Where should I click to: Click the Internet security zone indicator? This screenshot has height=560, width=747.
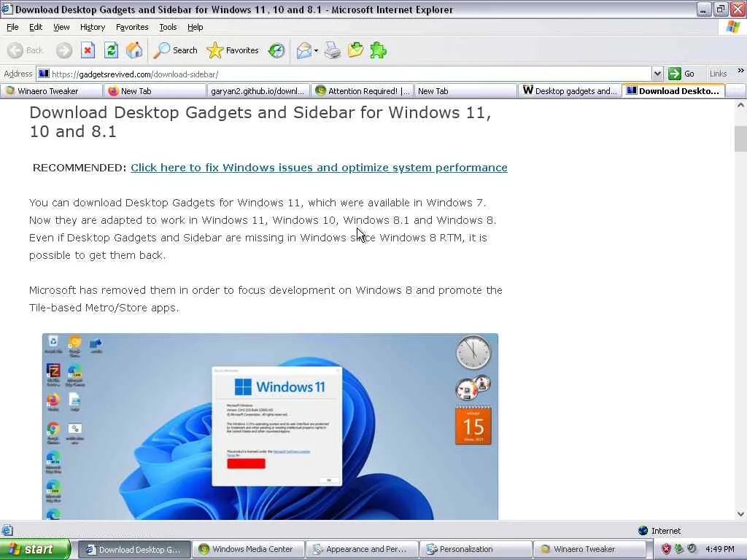click(659, 531)
